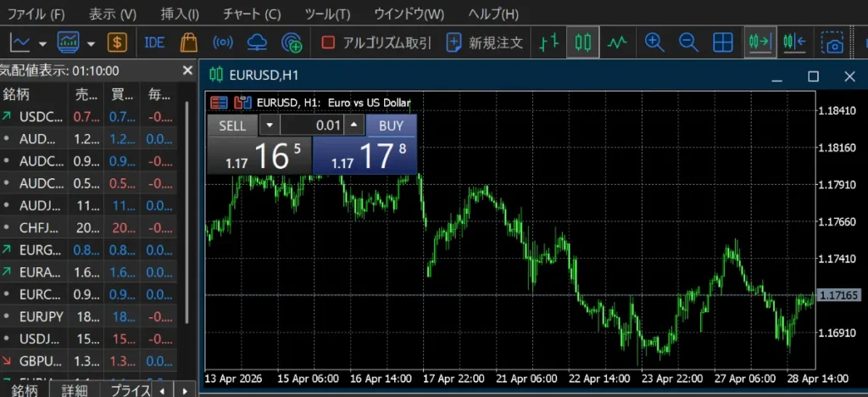Image resolution: width=868 pixels, height=397 pixels.
Task: Switch chart to bar chart mode
Action: 548,42
